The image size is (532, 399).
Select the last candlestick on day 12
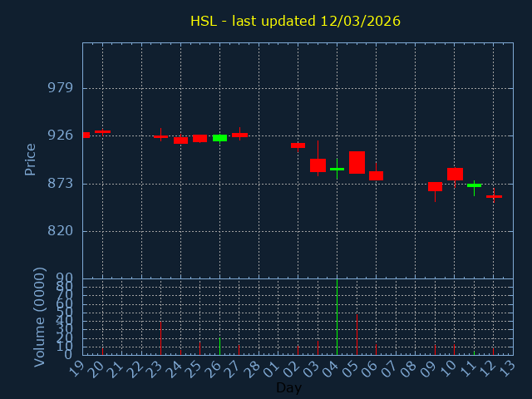click(x=494, y=196)
